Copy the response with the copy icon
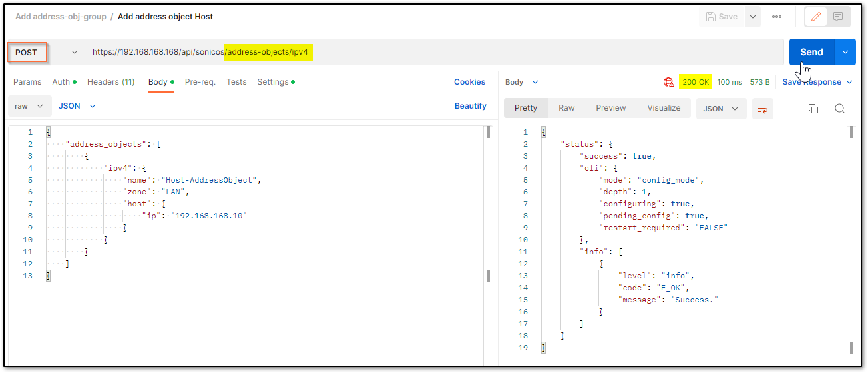 click(813, 109)
